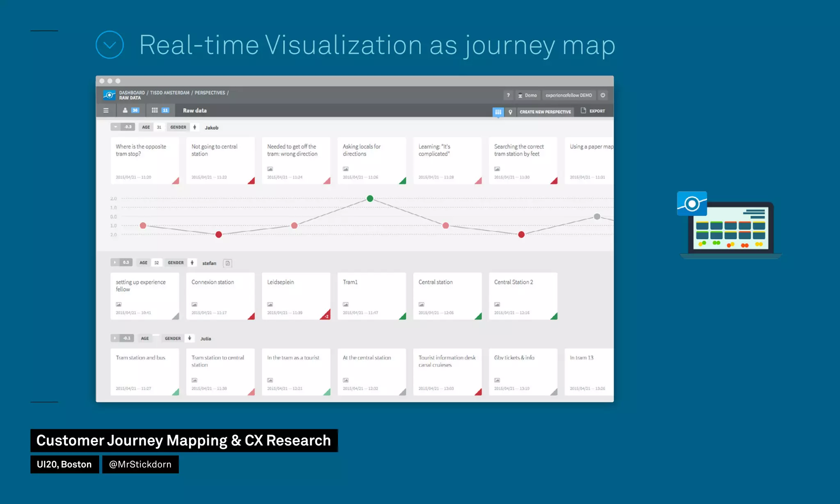Image resolution: width=840 pixels, height=504 pixels.
Task: Click image icon on 'Gbv tickets & info' card
Action: click(497, 380)
